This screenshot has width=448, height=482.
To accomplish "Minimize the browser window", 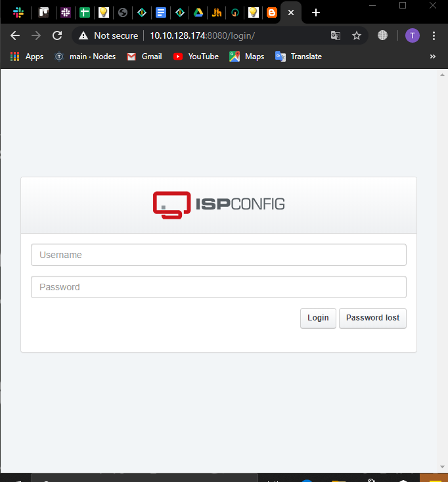I will tap(372, 5).
